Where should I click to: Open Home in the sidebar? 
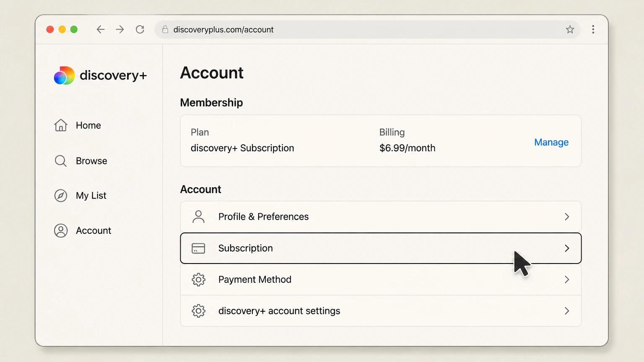click(88, 125)
